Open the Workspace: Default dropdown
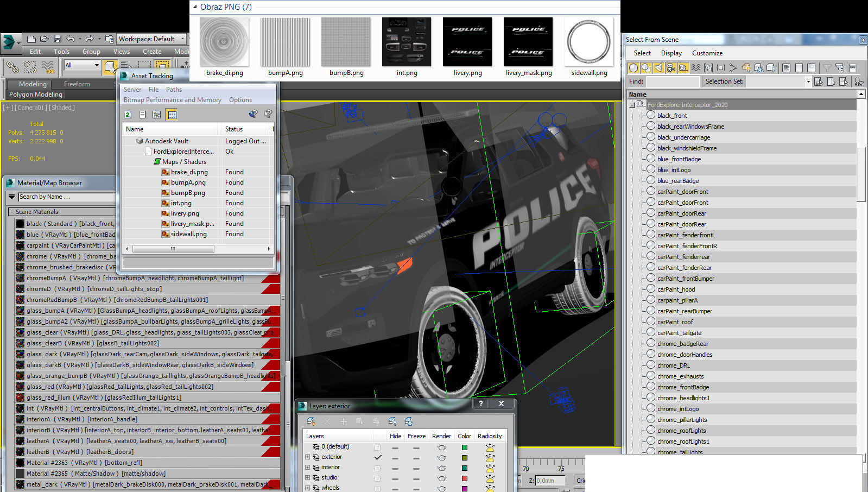 point(152,39)
